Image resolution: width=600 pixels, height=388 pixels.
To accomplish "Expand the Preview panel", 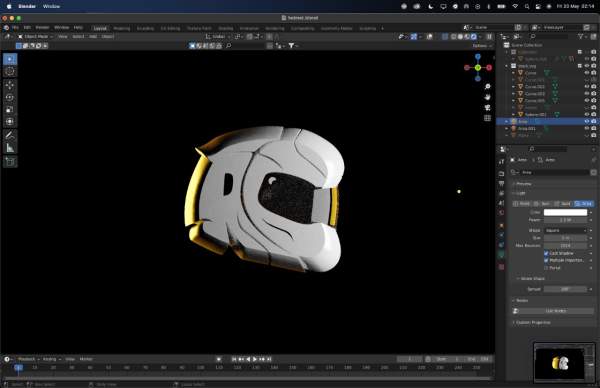I will (x=522, y=184).
